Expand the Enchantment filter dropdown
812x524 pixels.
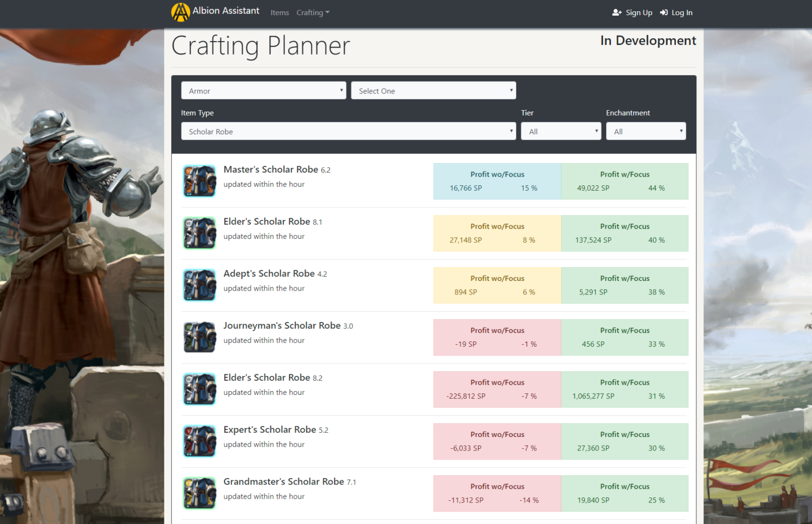point(645,131)
